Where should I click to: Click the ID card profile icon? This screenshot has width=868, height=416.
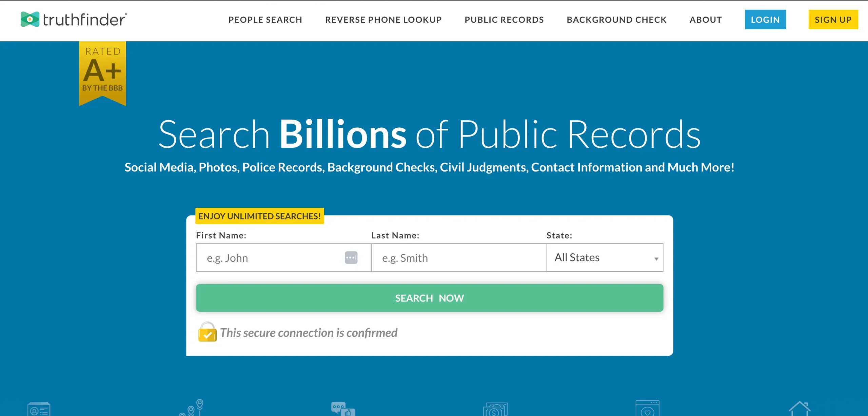click(39, 409)
